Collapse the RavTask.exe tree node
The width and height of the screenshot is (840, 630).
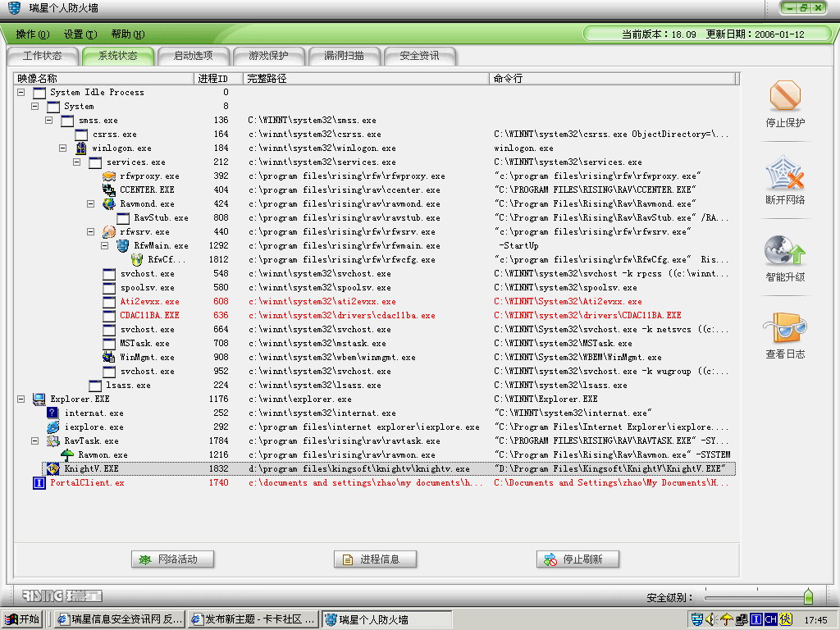(35, 441)
